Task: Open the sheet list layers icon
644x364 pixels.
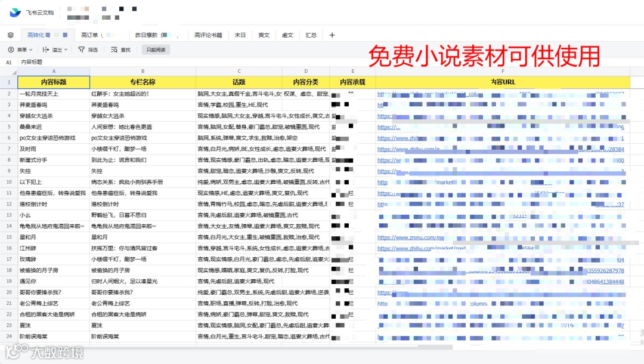Action: (11, 35)
